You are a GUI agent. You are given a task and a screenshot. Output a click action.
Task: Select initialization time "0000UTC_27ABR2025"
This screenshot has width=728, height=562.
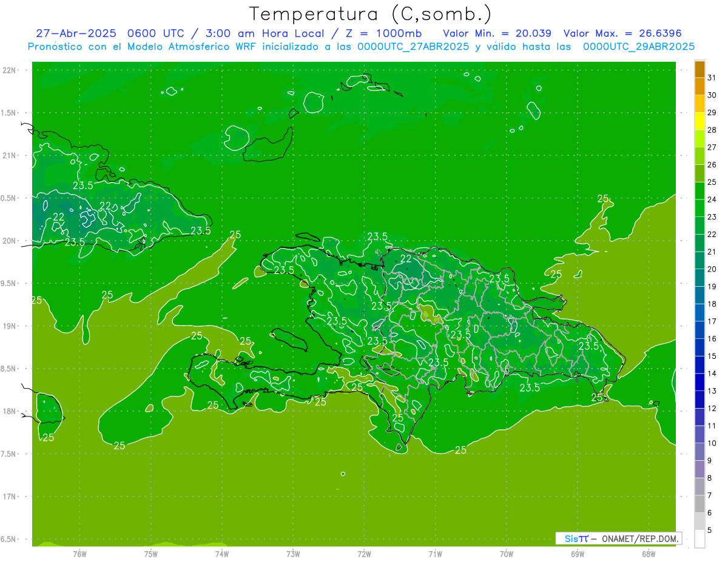(413, 47)
